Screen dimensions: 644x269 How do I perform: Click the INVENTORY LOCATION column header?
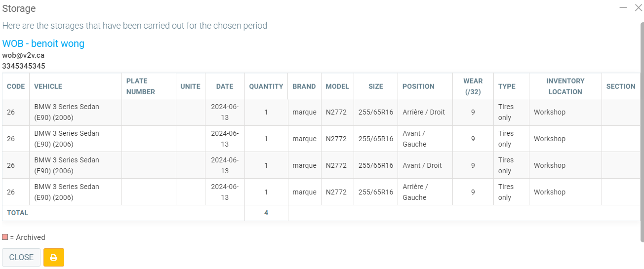[x=565, y=86]
